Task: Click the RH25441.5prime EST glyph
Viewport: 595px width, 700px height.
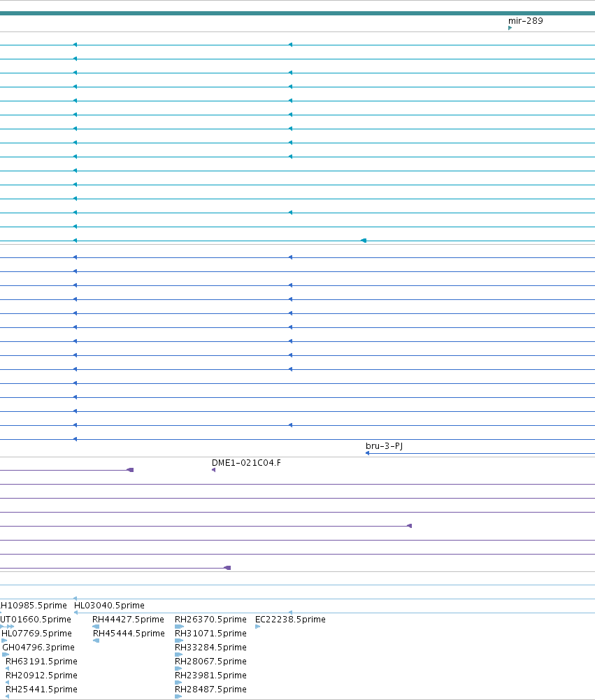Action: point(7,697)
